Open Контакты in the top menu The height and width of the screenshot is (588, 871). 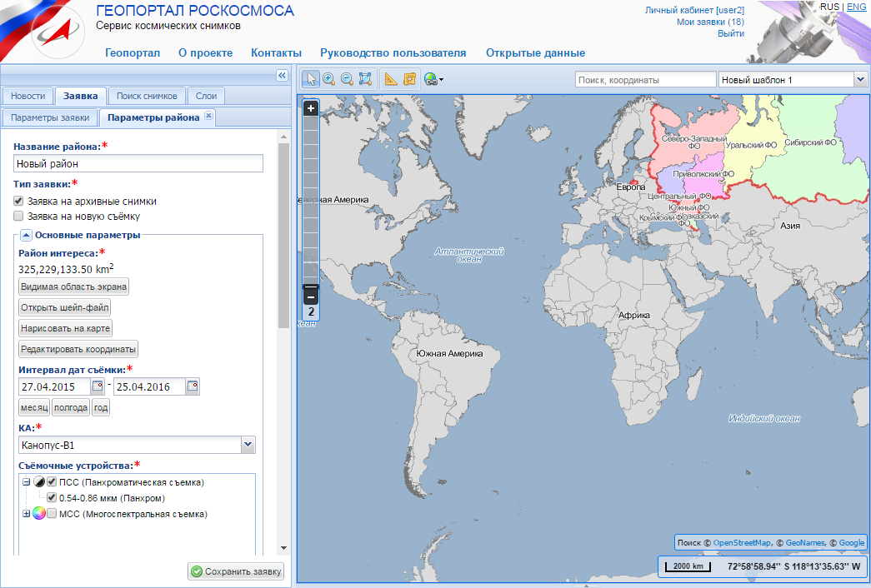coord(276,52)
